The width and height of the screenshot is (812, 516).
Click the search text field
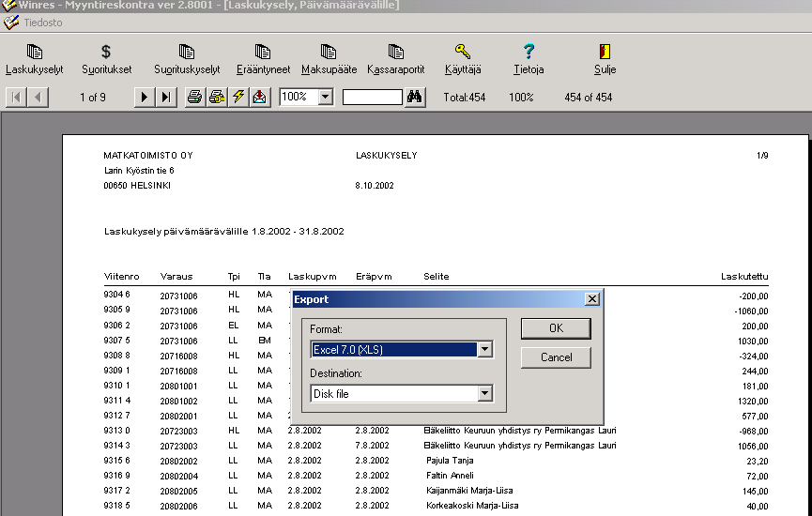point(373,98)
